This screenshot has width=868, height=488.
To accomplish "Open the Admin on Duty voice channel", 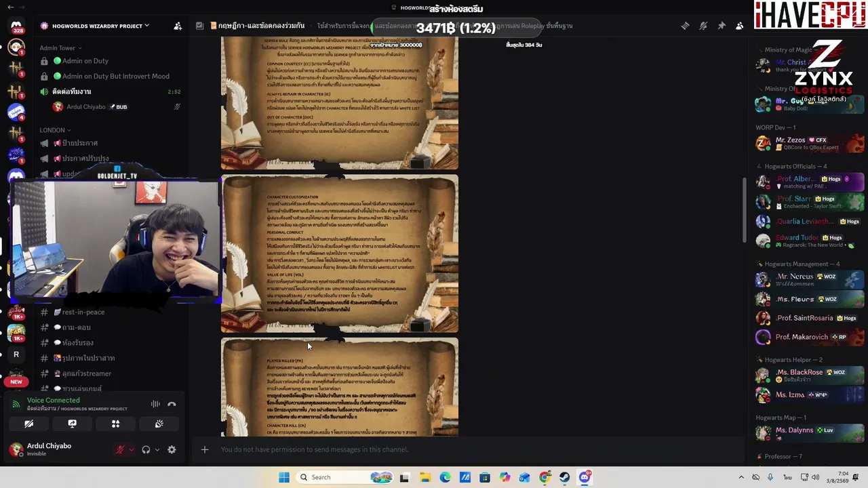I will 110,61.
